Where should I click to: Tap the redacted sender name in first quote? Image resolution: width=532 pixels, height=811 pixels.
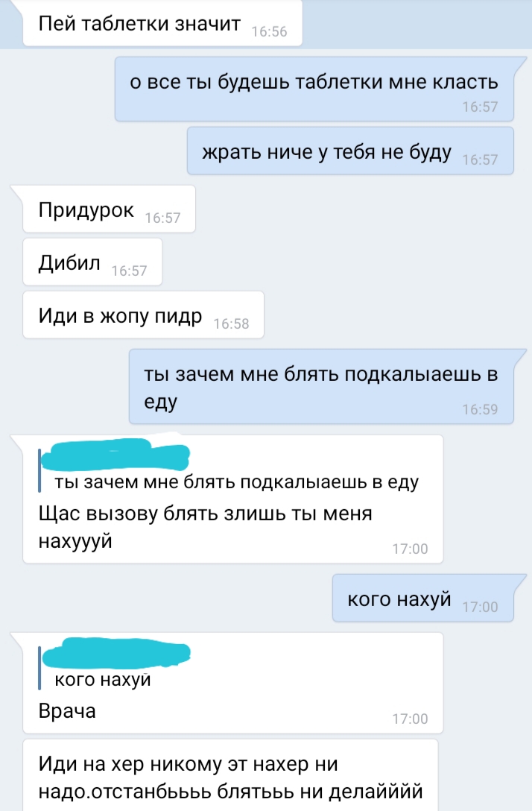pos(115,455)
